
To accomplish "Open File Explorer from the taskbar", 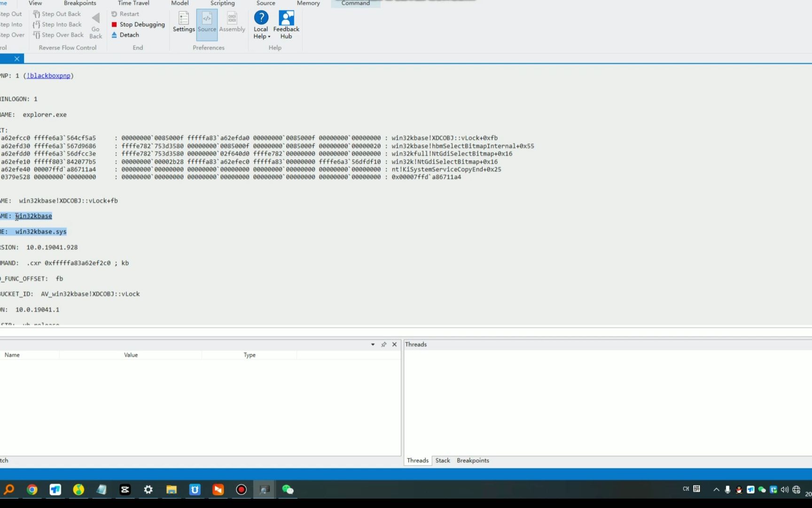I will click(172, 490).
